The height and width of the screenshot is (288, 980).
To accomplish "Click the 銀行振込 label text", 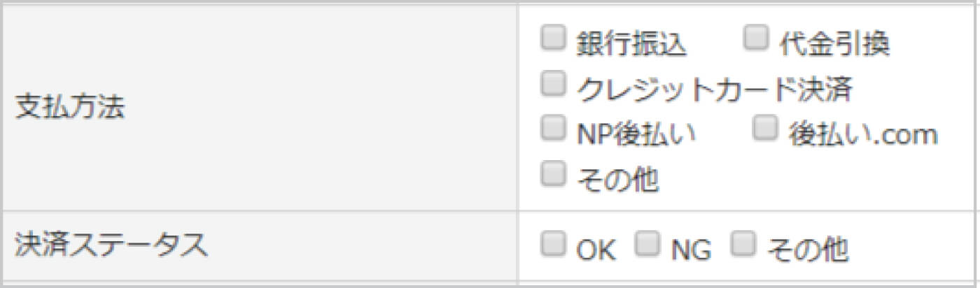I will point(631,45).
